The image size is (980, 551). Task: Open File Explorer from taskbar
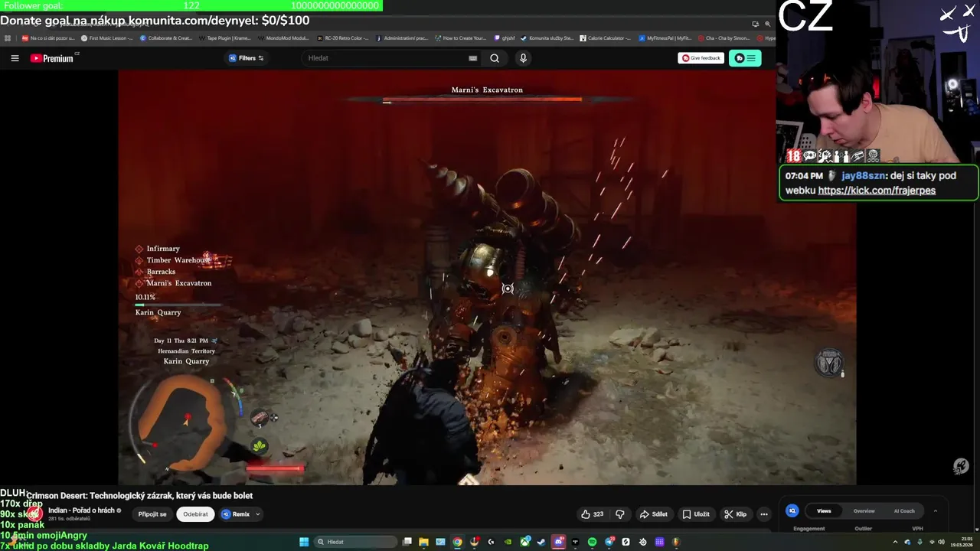click(x=423, y=542)
